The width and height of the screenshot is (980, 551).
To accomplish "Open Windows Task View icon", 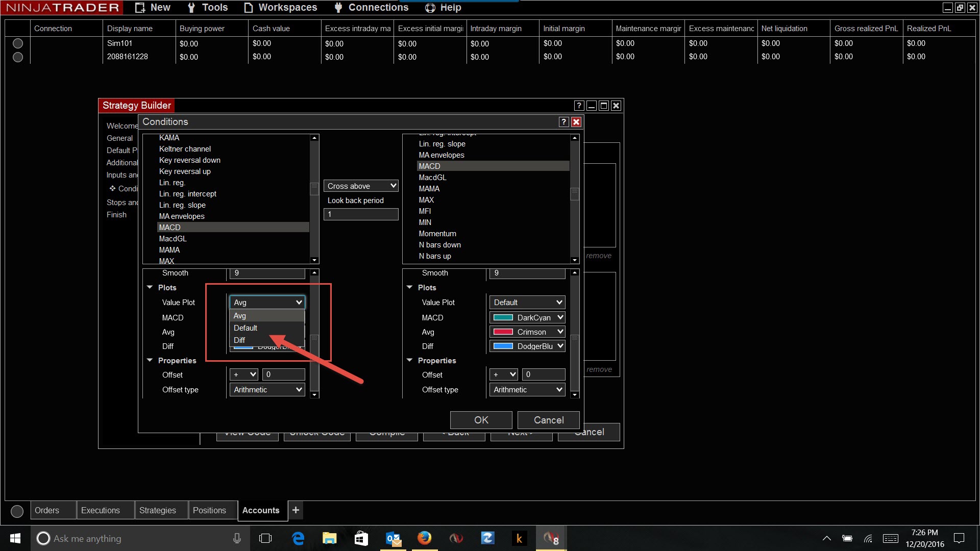I will (265, 538).
